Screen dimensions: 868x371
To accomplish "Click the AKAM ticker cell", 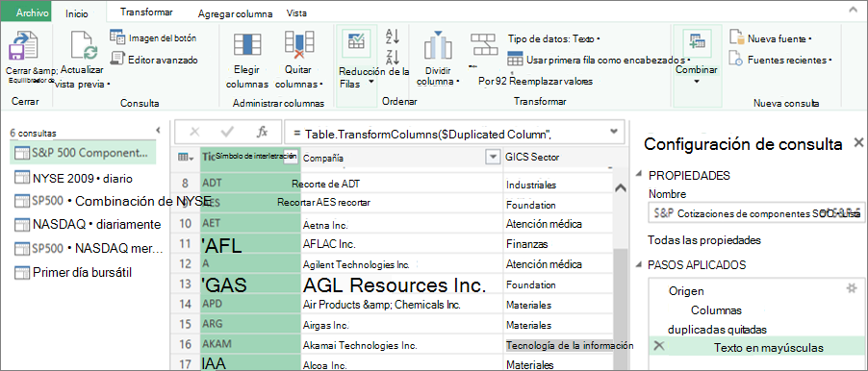I will (250, 344).
